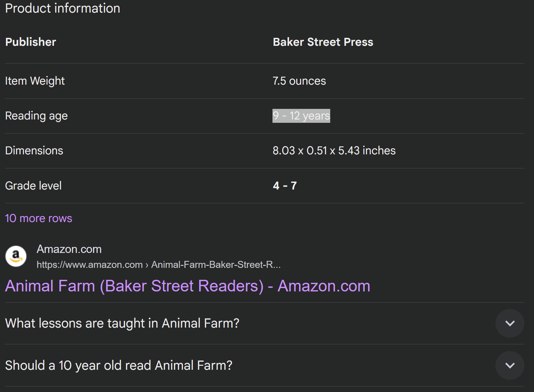The height and width of the screenshot is (392, 534).
Task: Click the "Product information" heading
Action: click(x=63, y=8)
